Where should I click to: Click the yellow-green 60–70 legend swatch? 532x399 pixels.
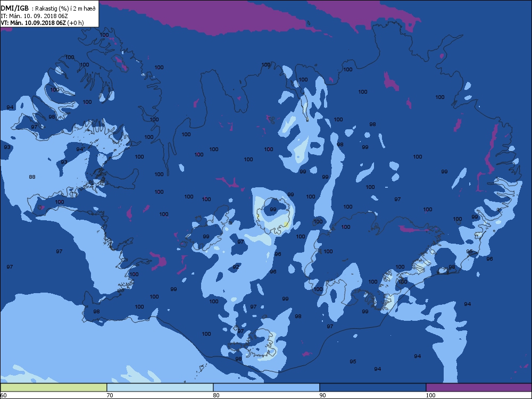point(54,387)
